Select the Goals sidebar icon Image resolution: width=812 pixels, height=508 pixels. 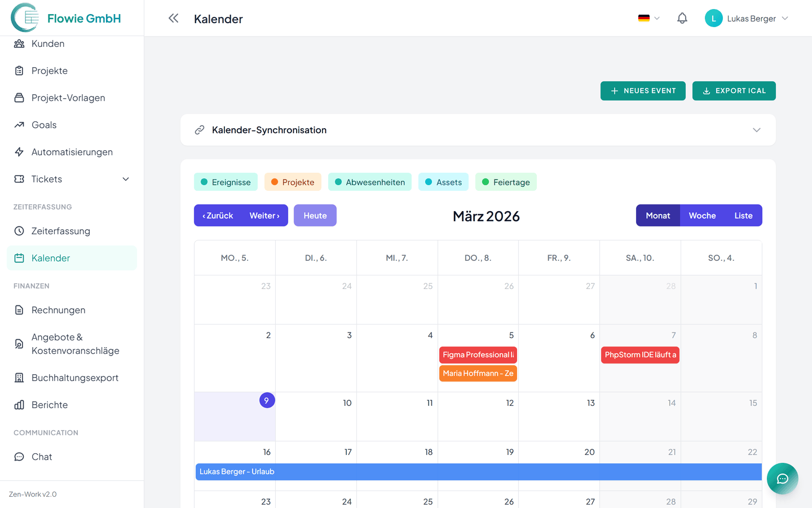pyautogui.click(x=20, y=125)
